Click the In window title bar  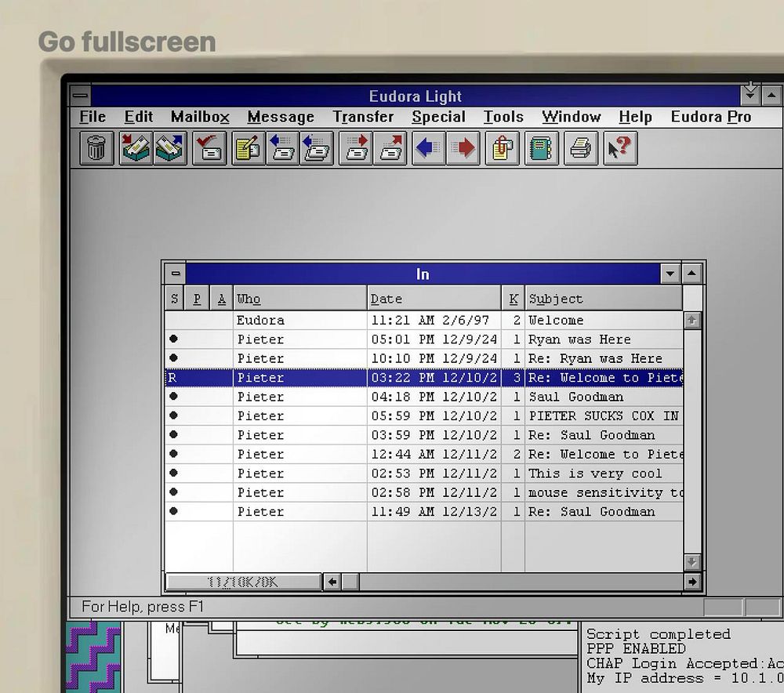point(423,274)
